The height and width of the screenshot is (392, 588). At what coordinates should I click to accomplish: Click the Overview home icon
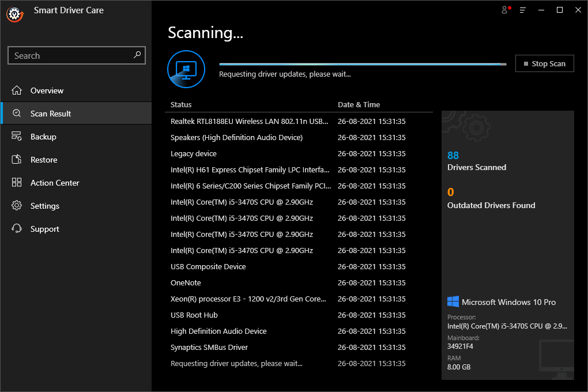(17, 91)
